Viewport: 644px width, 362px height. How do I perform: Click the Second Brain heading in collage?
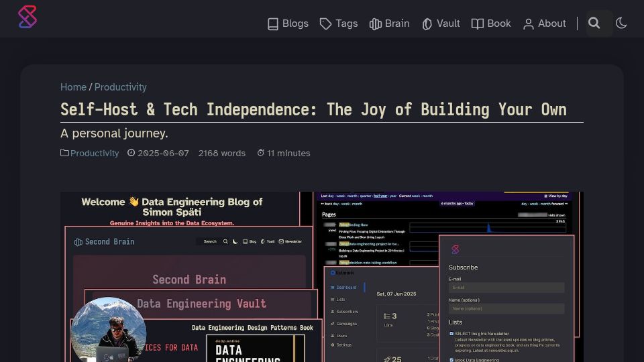pos(189,280)
